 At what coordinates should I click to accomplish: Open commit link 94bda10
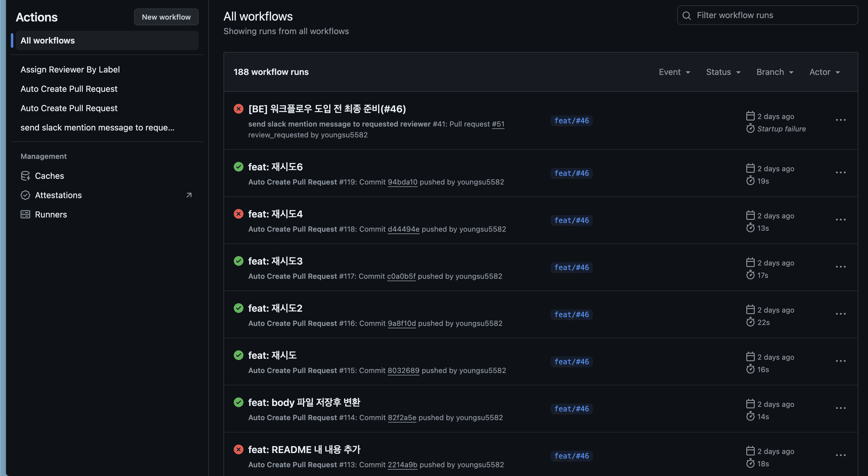(x=402, y=182)
